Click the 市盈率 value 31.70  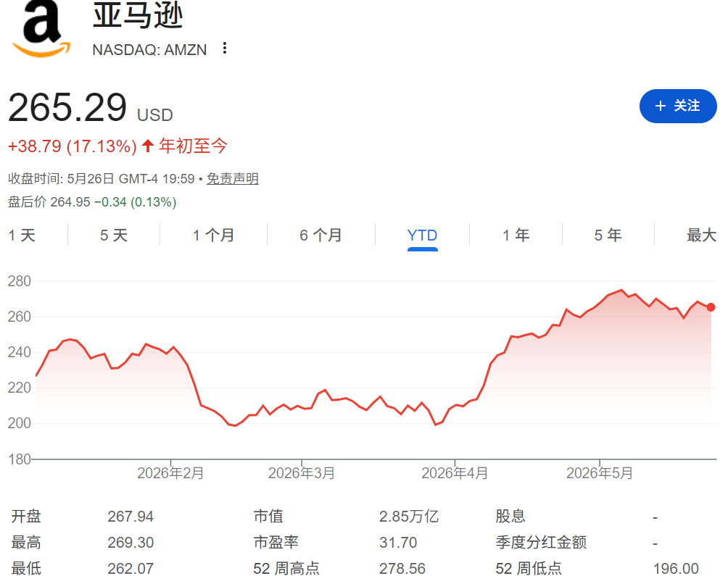pos(398,542)
